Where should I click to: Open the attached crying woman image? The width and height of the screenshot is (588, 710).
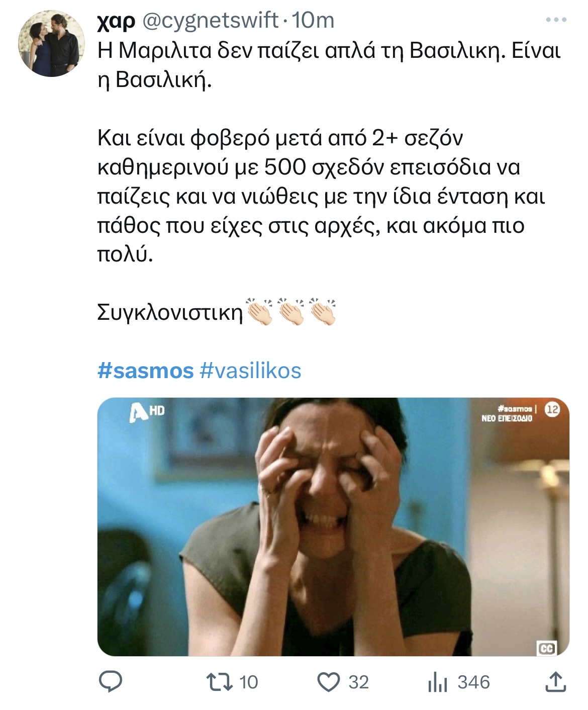333,527
